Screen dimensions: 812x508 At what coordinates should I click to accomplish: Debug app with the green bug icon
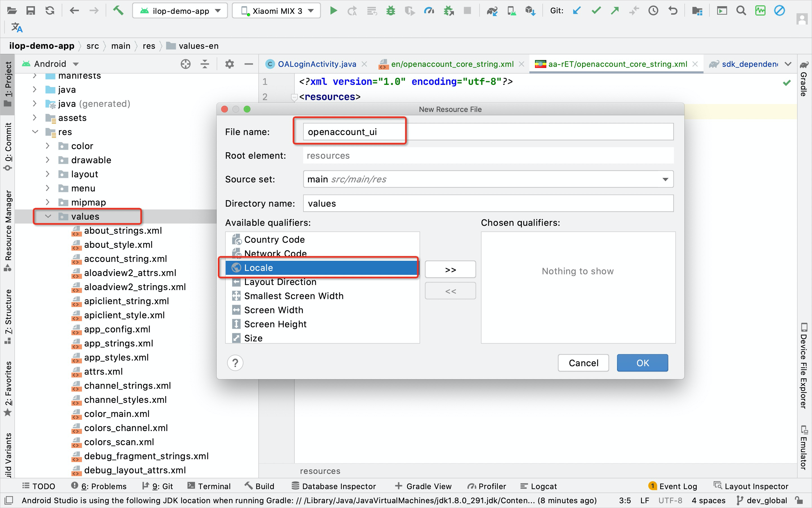coord(391,11)
